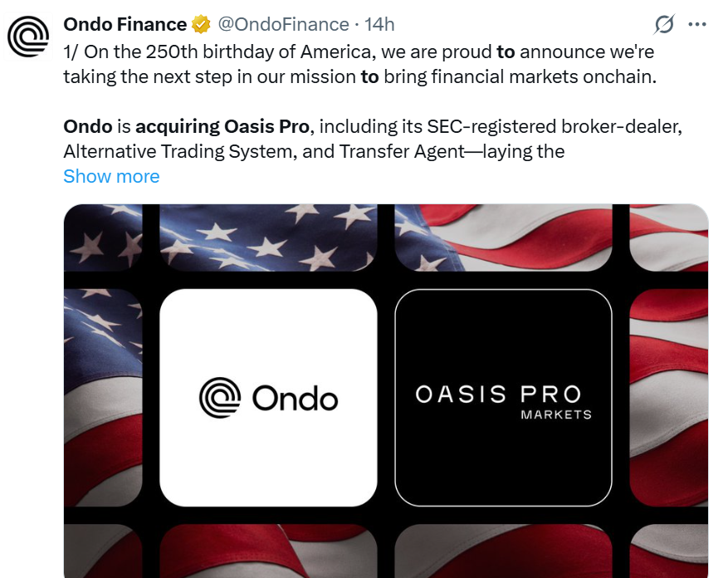Click the Ondo Finance display name
This screenshot has height=578, width=728.
tap(125, 24)
